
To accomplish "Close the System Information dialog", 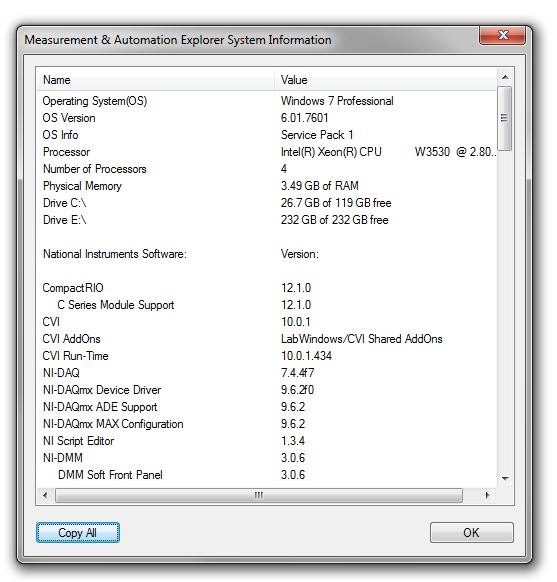I will [x=502, y=35].
